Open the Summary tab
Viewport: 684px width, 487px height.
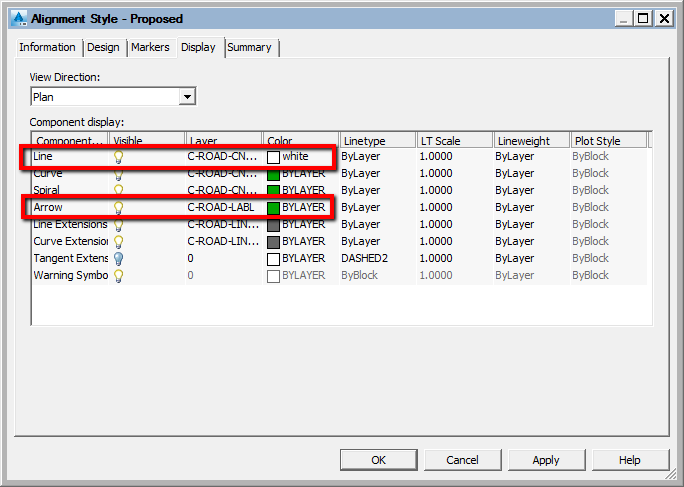tap(250, 47)
